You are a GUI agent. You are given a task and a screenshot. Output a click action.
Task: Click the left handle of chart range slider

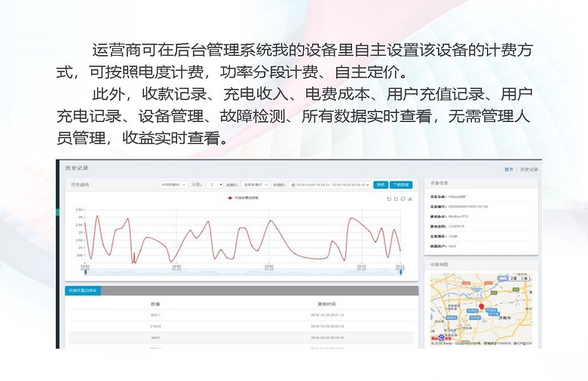click(x=84, y=272)
